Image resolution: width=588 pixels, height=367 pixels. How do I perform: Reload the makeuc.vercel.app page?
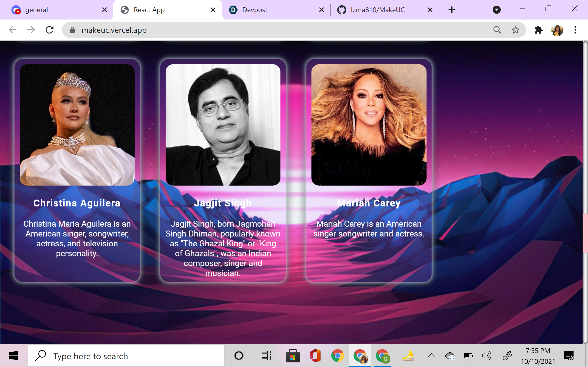[x=50, y=30]
